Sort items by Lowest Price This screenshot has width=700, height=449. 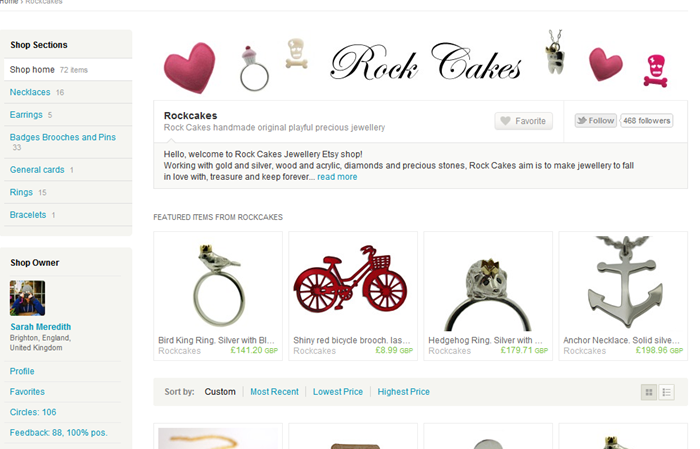338,392
